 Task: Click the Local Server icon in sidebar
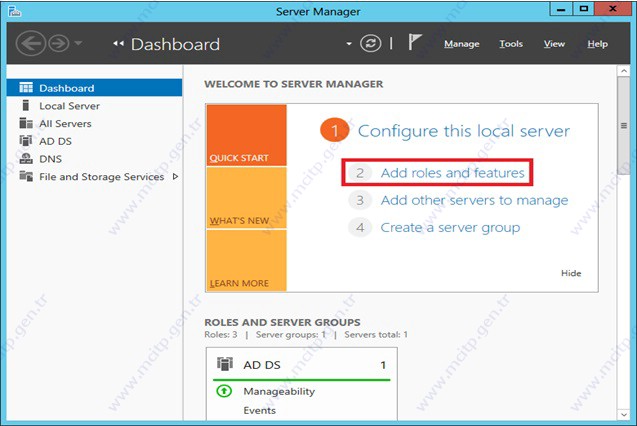pos(26,106)
